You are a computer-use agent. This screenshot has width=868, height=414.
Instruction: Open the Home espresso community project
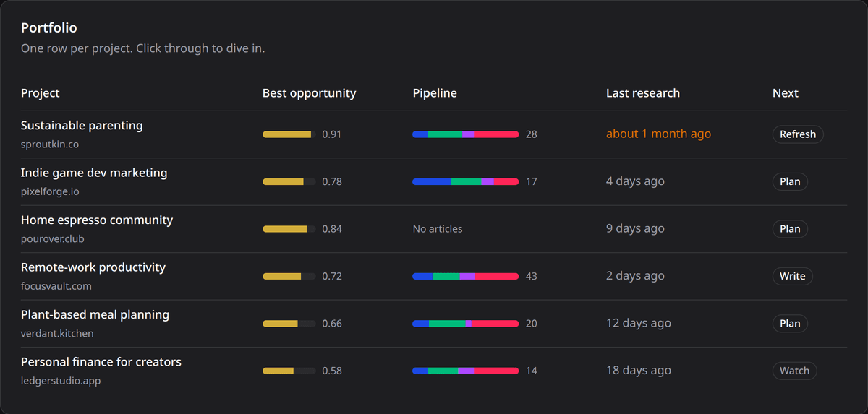(x=97, y=220)
